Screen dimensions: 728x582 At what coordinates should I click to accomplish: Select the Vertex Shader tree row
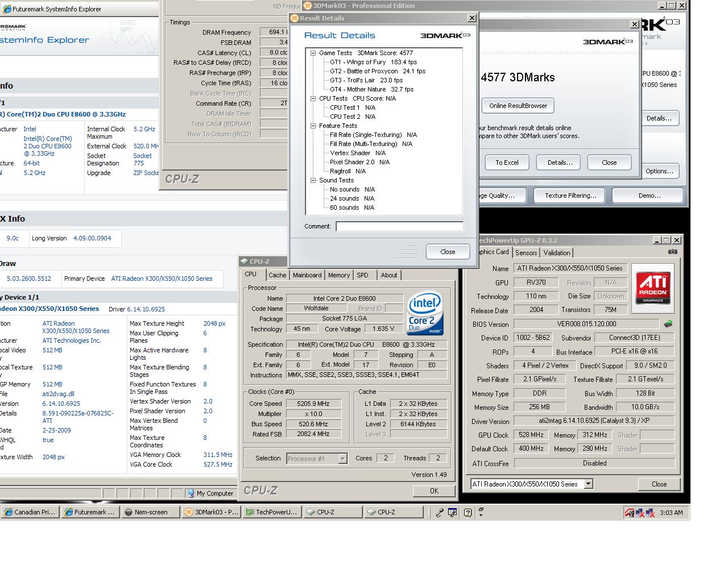(x=358, y=153)
